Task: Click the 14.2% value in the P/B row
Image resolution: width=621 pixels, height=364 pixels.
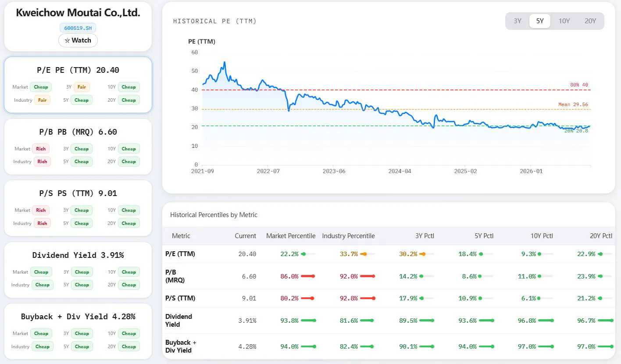Action: 408,276
